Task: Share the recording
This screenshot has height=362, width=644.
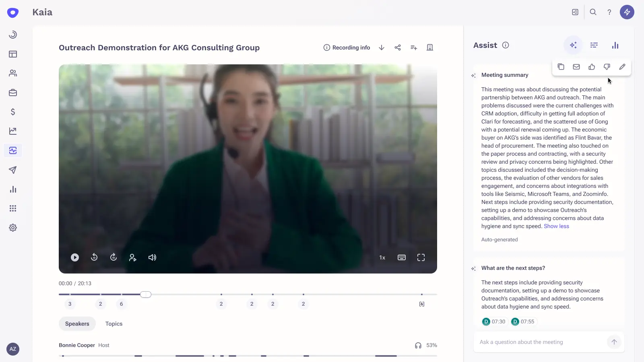Action: point(398,47)
